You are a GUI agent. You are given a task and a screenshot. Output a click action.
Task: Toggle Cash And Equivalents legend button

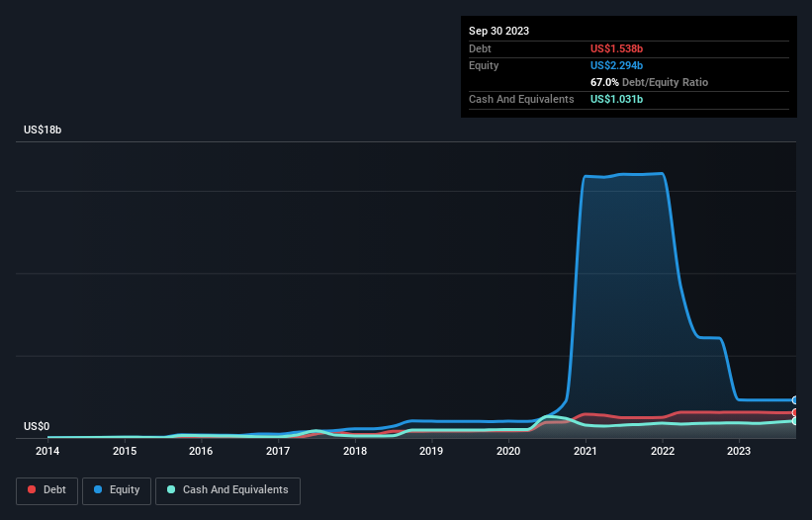click(x=227, y=490)
